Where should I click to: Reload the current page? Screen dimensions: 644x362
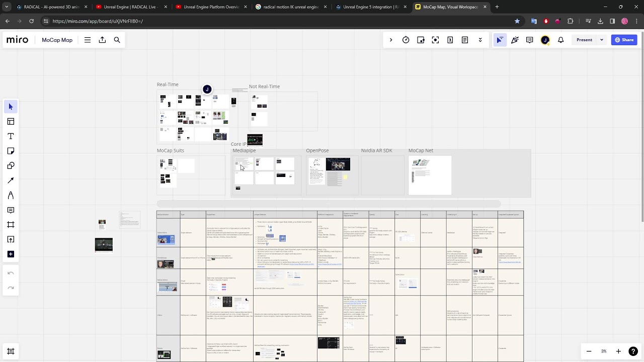click(31, 21)
